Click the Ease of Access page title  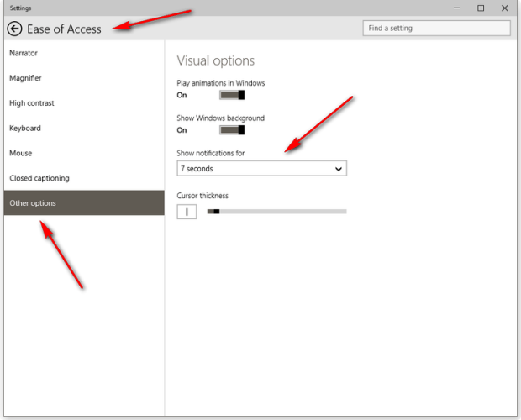click(x=64, y=29)
